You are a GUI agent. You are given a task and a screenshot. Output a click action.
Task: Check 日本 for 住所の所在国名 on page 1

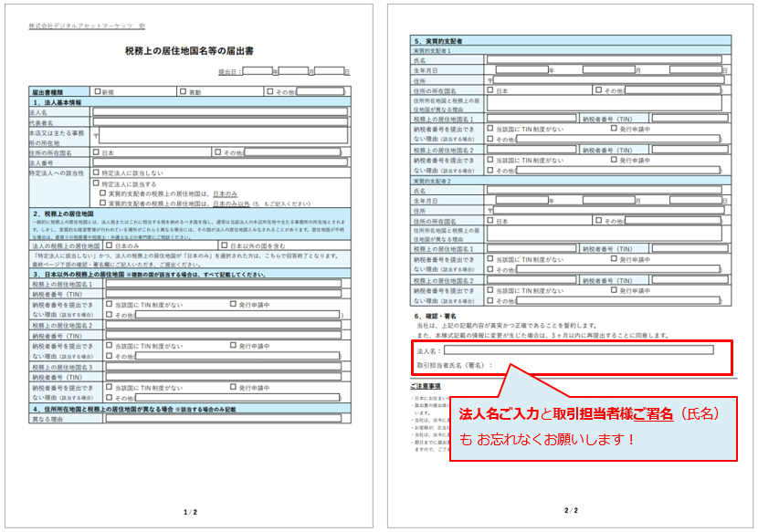[x=96, y=152]
